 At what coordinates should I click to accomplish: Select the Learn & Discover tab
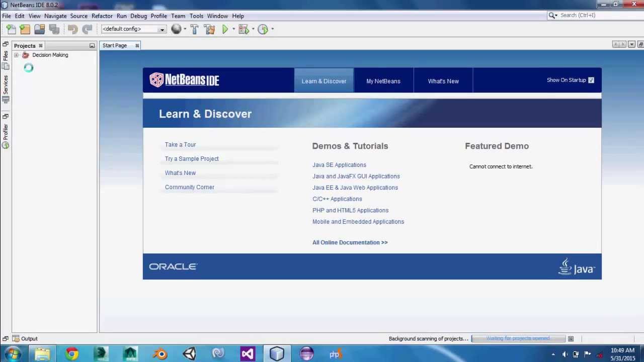[x=324, y=81]
